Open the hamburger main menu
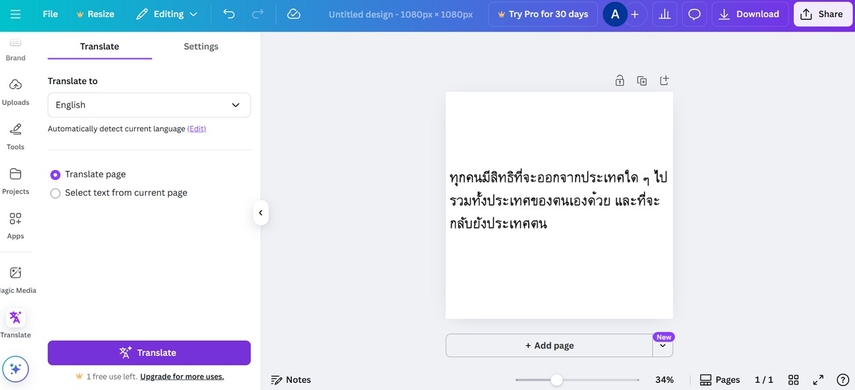This screenshot has height=390, width=855. point(15,14)
